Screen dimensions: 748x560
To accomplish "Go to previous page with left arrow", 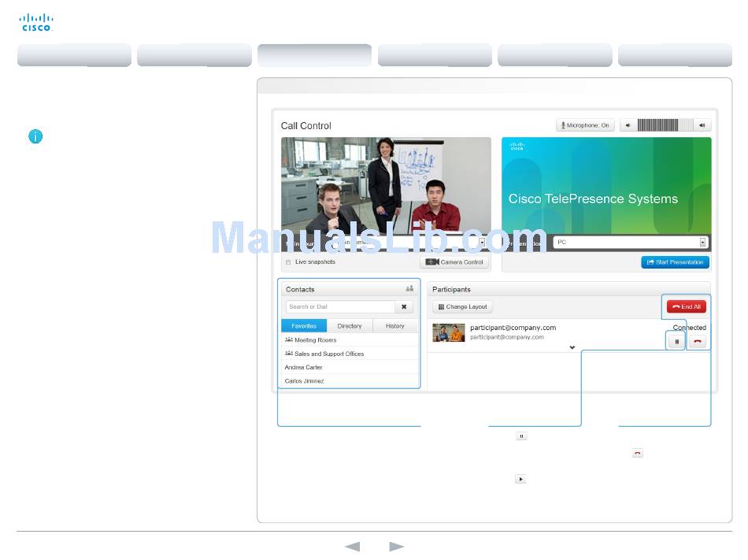I will tap(352, 547).
